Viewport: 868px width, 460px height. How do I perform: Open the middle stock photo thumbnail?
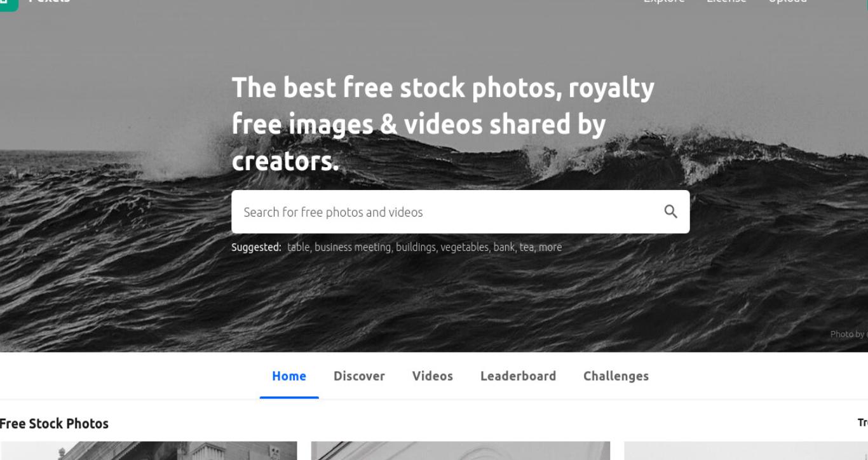click(x=461, y=450)
